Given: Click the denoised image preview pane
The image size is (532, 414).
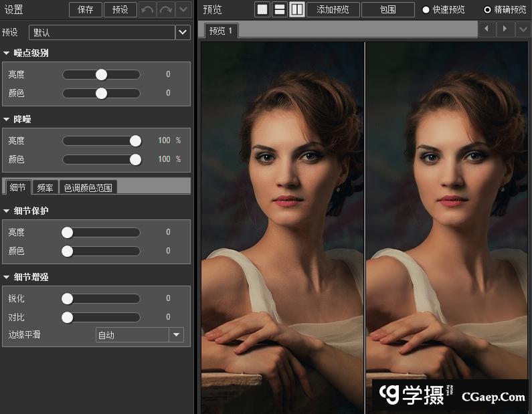Looking at the screenshot, I should (x=447, y=227).
